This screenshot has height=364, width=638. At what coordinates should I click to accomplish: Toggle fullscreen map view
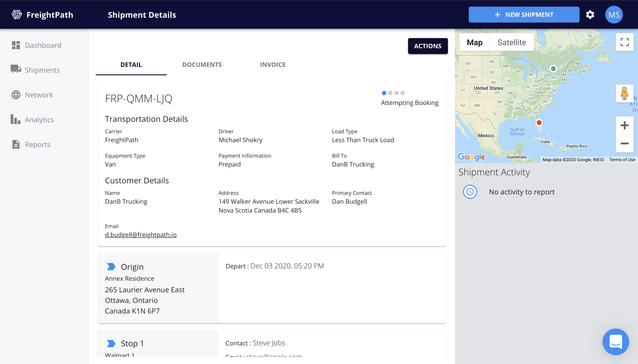pyautogui.click(x=624, y=42)
